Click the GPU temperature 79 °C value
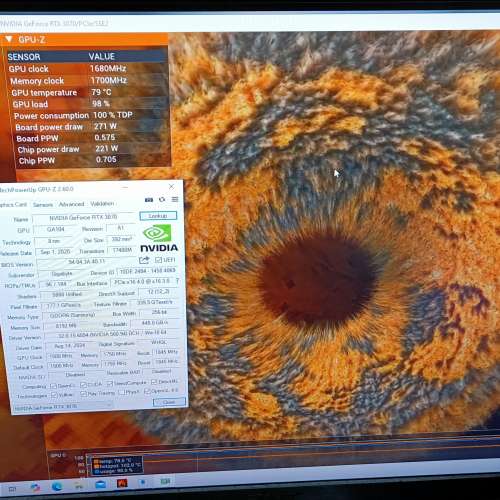The width and height of the screenshot is (500, 500). click(x=101, y=92)
